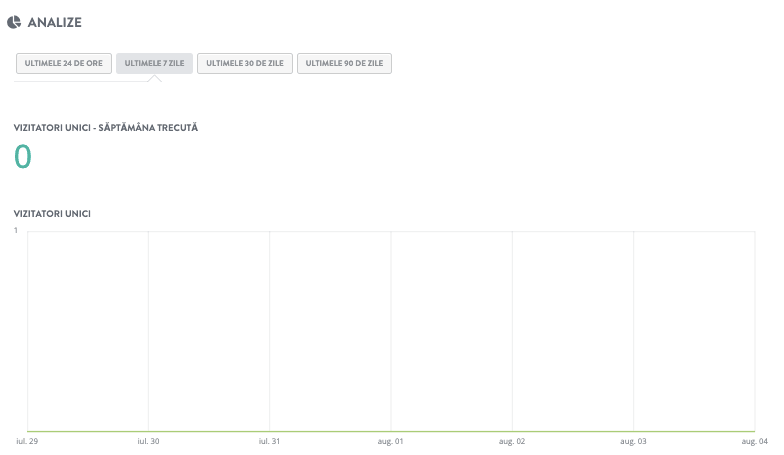Viewport: 784px width, 455px height.
Task: Click the iul. 31 axis label
Action: point(270,441)
